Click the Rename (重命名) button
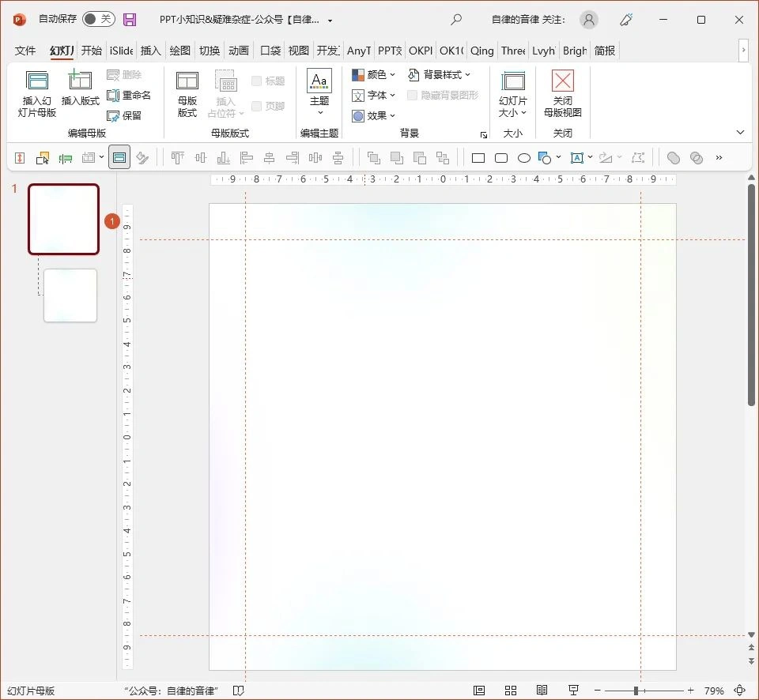Screen dimensions: 759x700 coord(129,95)
